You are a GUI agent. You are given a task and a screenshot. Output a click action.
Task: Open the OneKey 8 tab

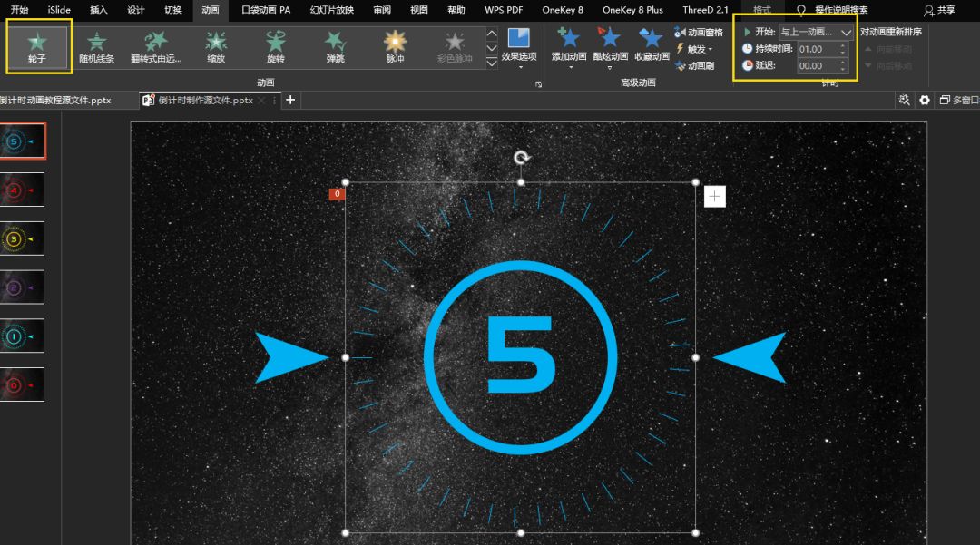point(563,9)
